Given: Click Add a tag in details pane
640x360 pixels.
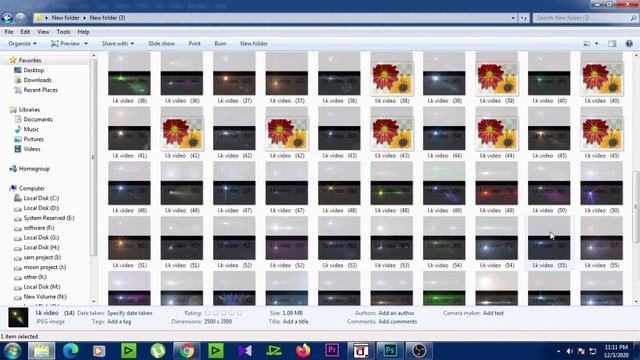Looking at the screenshot, I should tap(119, 322).
